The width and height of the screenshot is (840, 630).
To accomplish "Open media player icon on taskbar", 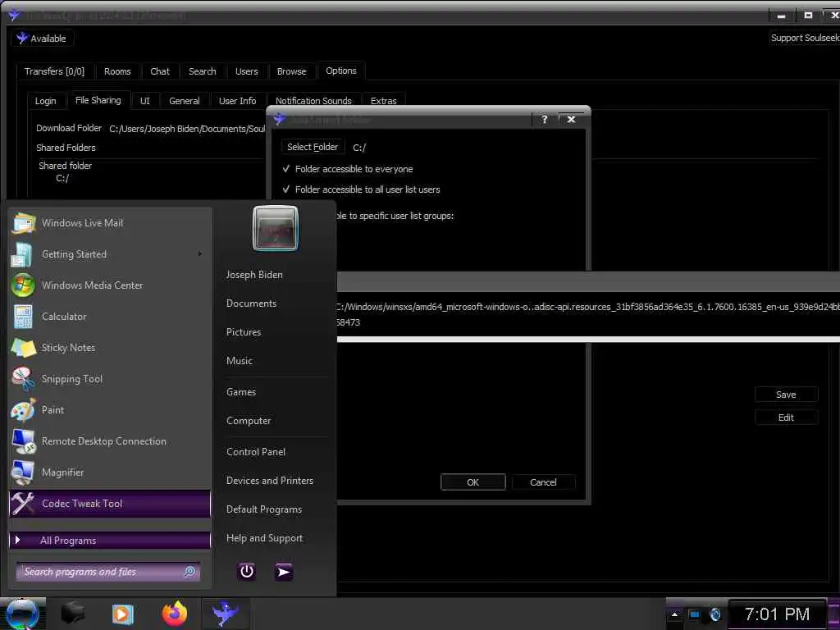I will [122, 614].
